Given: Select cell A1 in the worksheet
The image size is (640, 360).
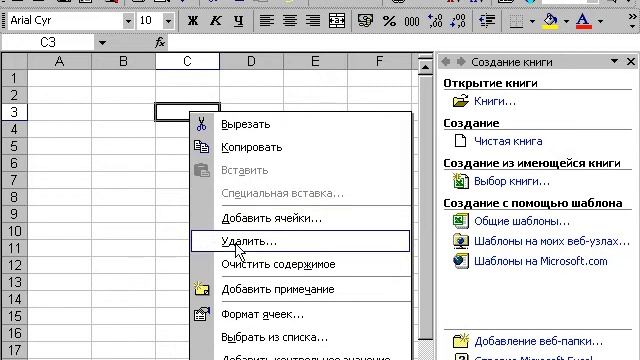Looking at the screenshot, I should coord(60,78).
